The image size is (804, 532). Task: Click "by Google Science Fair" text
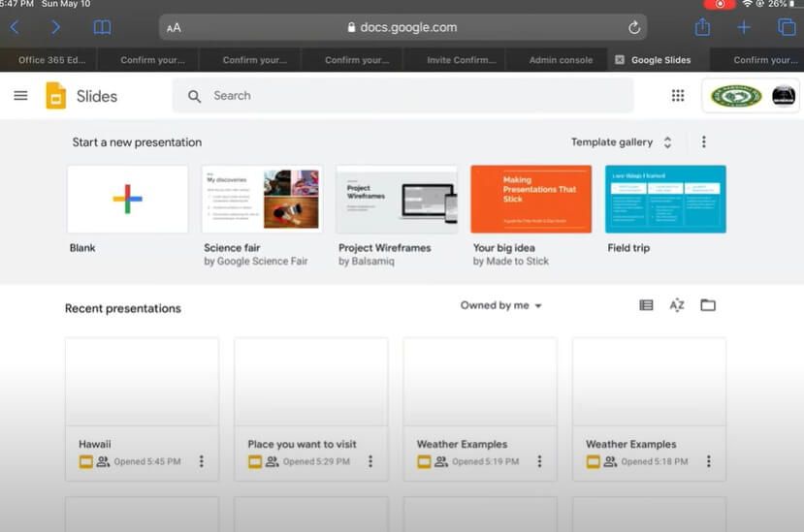pos(256,262)
